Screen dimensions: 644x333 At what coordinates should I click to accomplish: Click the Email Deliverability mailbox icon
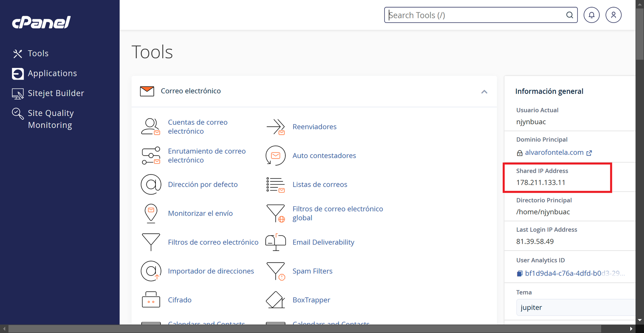(276, 242)
